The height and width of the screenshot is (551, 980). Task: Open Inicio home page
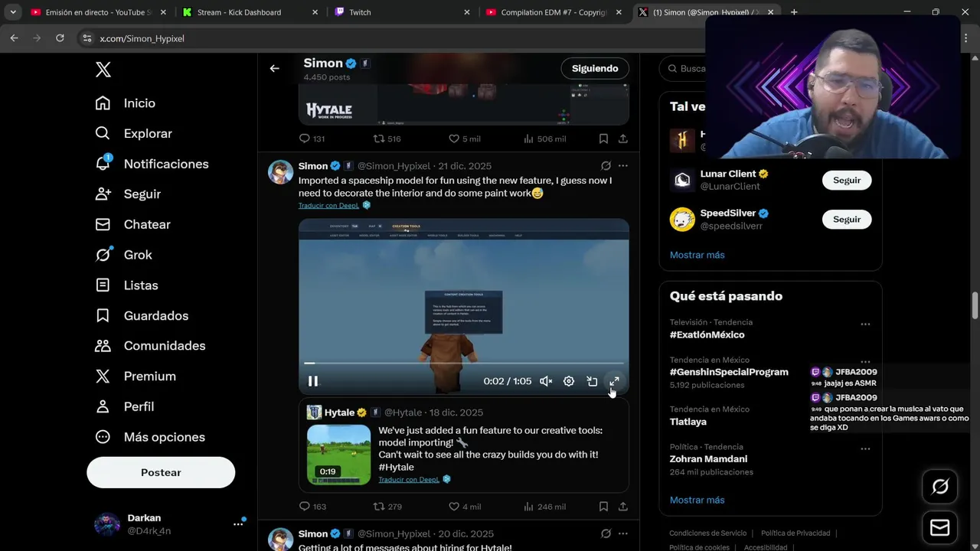tap(125, 103)
